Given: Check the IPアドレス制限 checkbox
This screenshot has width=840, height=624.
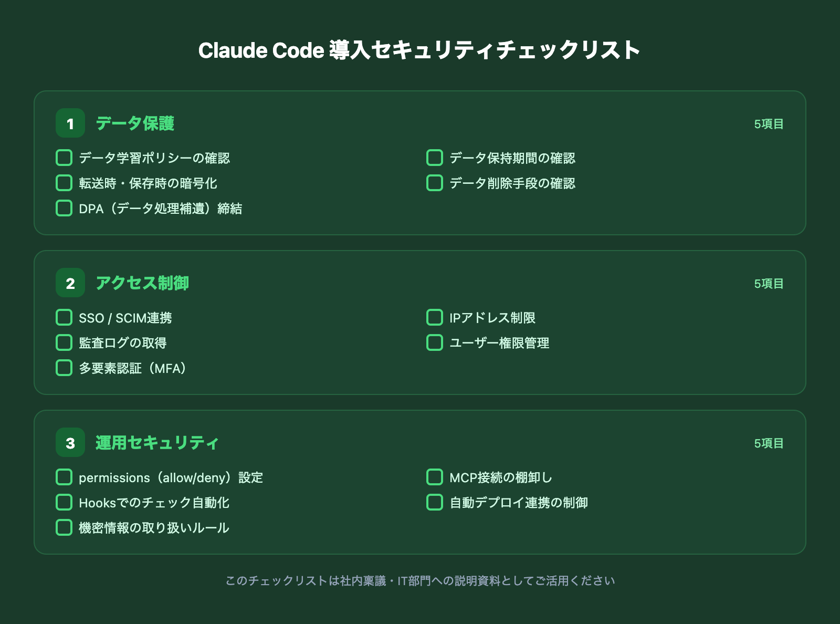Looking at the screenshot, I should tap(435, 317).
